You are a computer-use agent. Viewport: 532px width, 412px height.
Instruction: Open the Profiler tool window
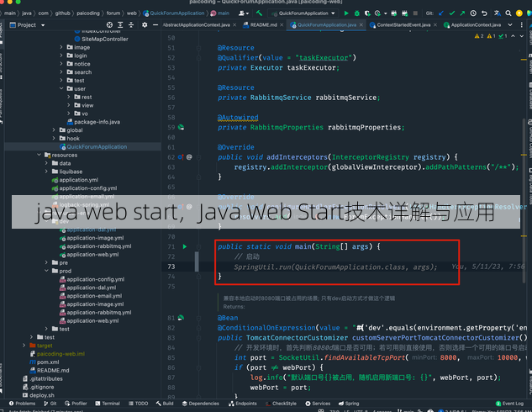pyautogui.click(x=76, y=404)
